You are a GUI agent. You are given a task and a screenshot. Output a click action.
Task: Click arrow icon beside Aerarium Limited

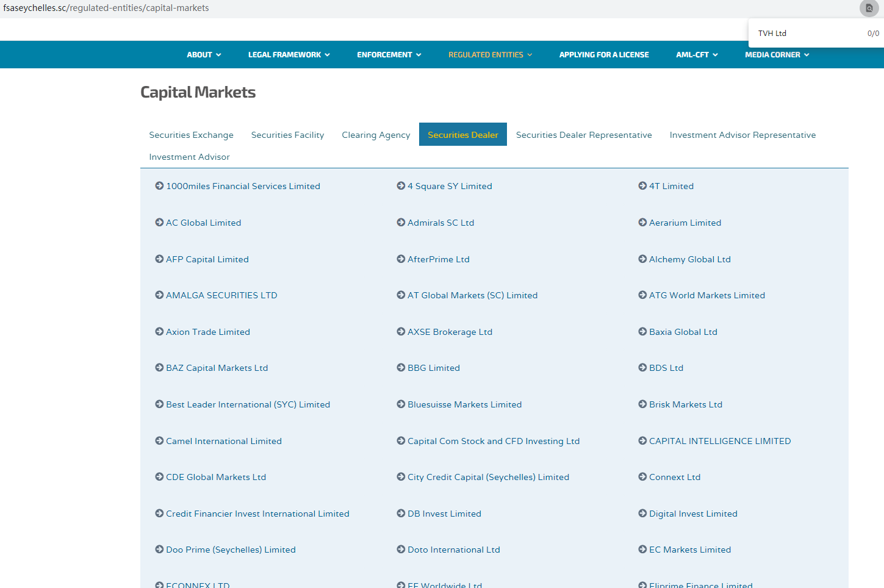pyautogui.click(x=642, y=223)
